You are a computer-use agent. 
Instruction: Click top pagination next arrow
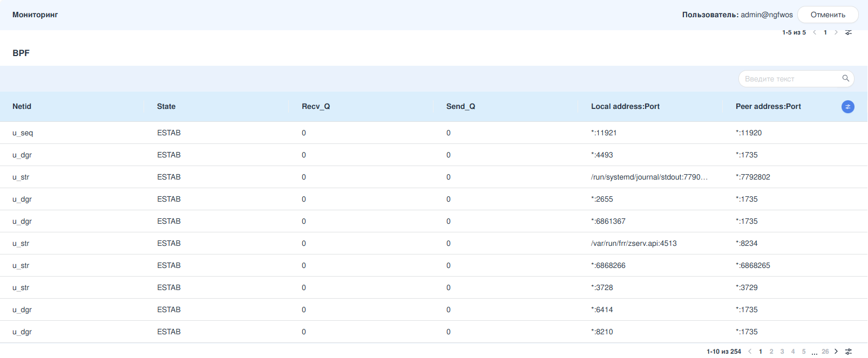(x=836, y=32)
